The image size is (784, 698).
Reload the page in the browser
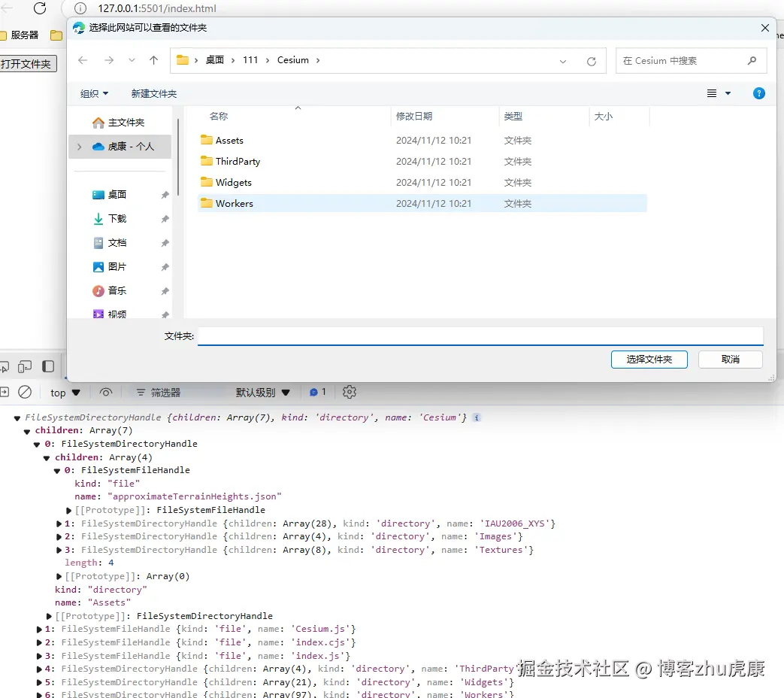point(40,8)
